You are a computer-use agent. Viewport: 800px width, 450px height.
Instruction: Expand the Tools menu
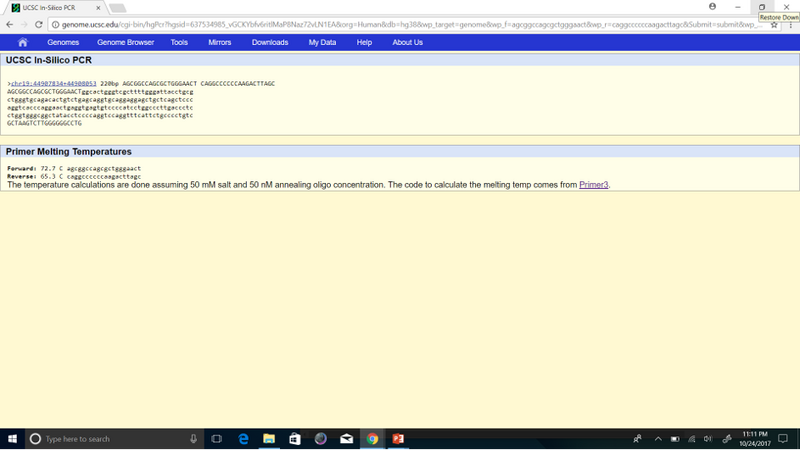pyautogui.click(x=179, y=43)
